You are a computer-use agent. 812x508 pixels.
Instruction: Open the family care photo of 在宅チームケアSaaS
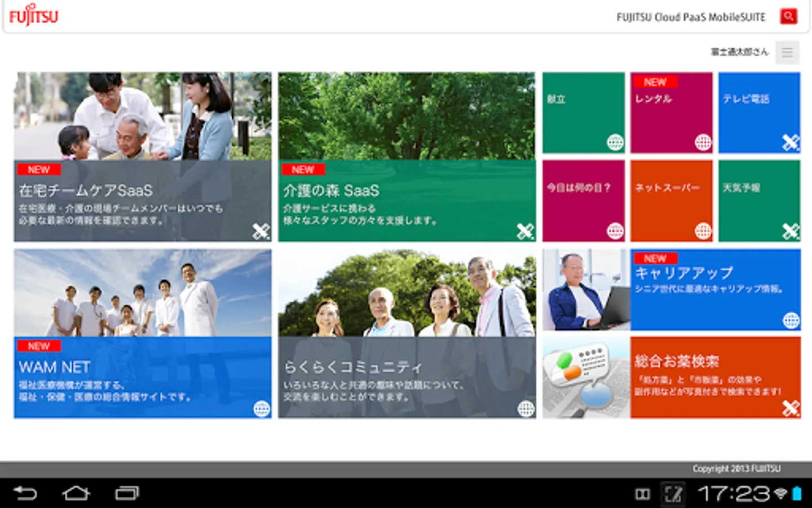coord(143,116)
